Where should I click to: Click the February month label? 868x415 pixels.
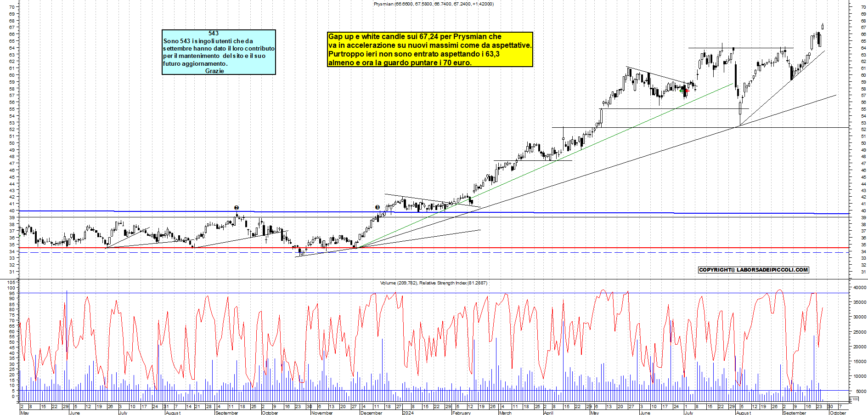[x=461, y=413]
